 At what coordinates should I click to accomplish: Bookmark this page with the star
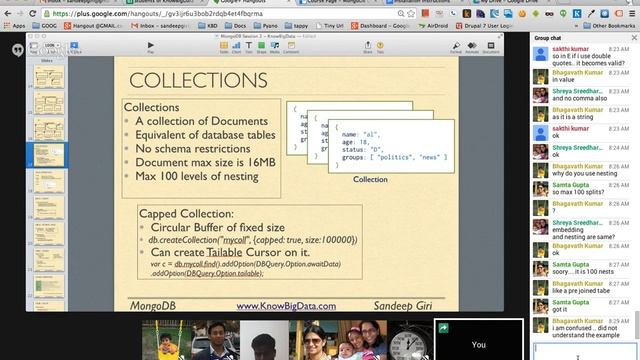(x=411, y=13)
